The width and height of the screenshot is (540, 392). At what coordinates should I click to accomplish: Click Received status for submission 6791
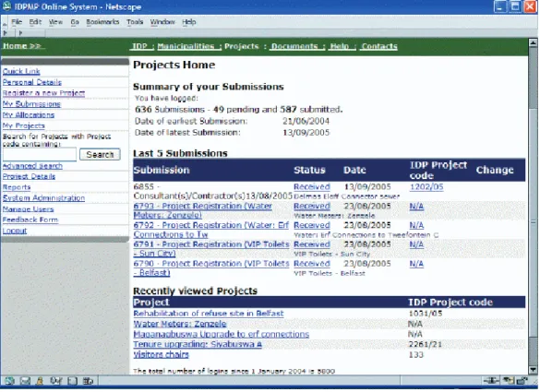312,244
